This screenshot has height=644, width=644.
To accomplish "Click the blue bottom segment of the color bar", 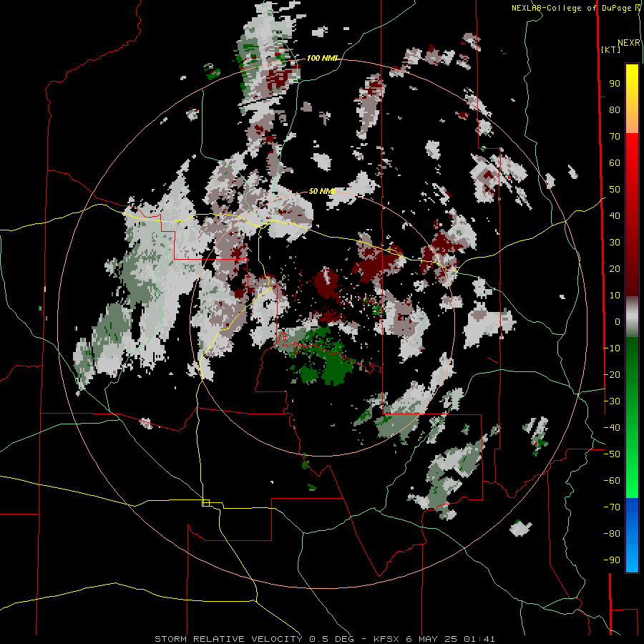I will [632, 535].
